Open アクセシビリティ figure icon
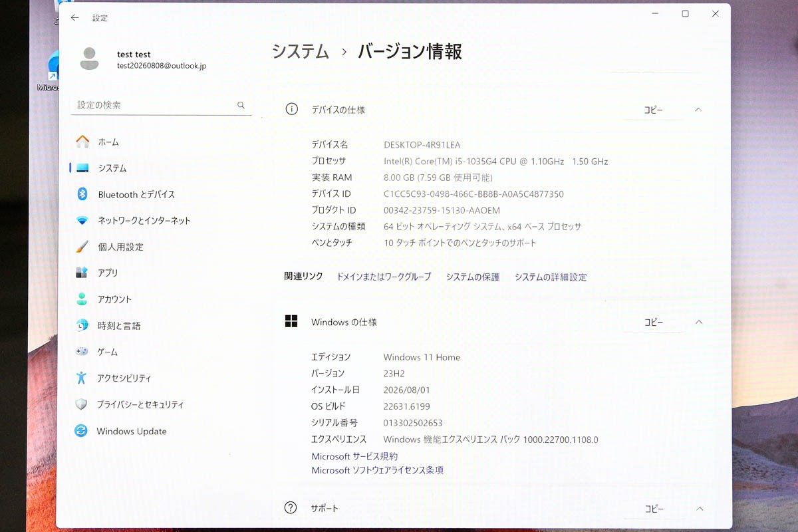The width and height of the screenshot is (798, 532). coord(82,378)
